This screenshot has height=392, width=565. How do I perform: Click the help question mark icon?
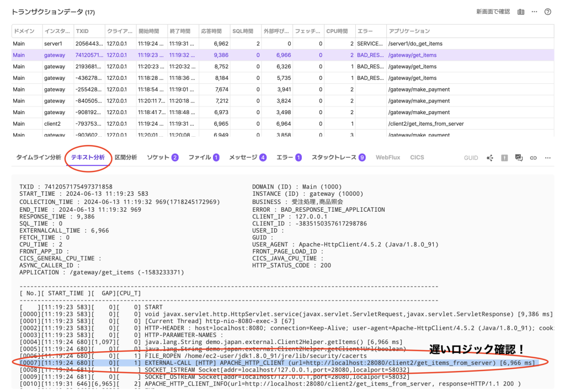(548, 12)
